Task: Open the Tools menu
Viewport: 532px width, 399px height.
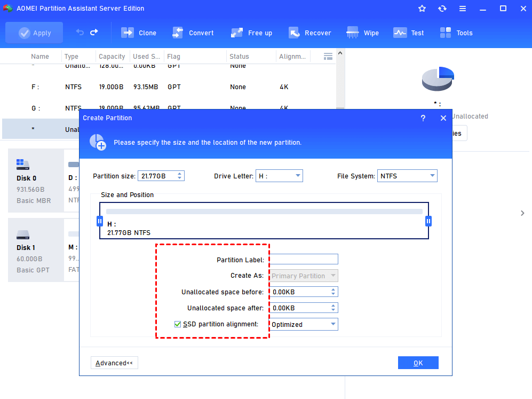Action: (456, 33)
